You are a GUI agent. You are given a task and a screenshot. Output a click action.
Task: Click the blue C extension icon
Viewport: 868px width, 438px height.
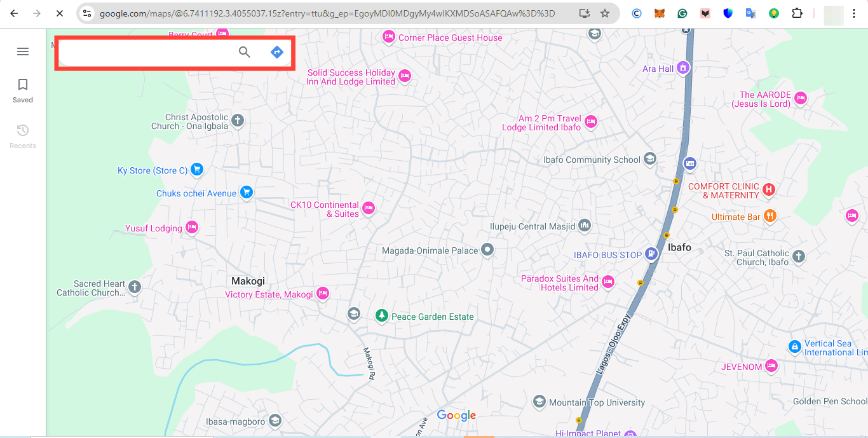click(637, 13)
